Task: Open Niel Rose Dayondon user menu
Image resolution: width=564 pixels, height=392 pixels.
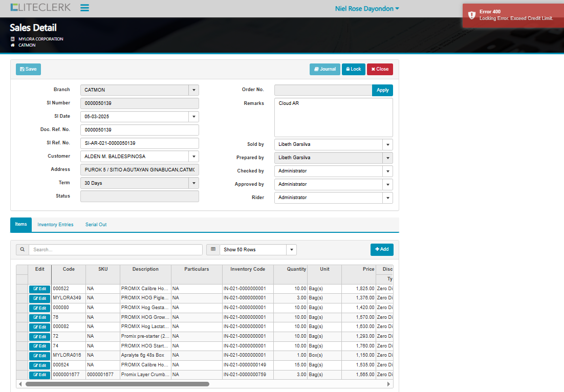Action: (x=366, y=9)
